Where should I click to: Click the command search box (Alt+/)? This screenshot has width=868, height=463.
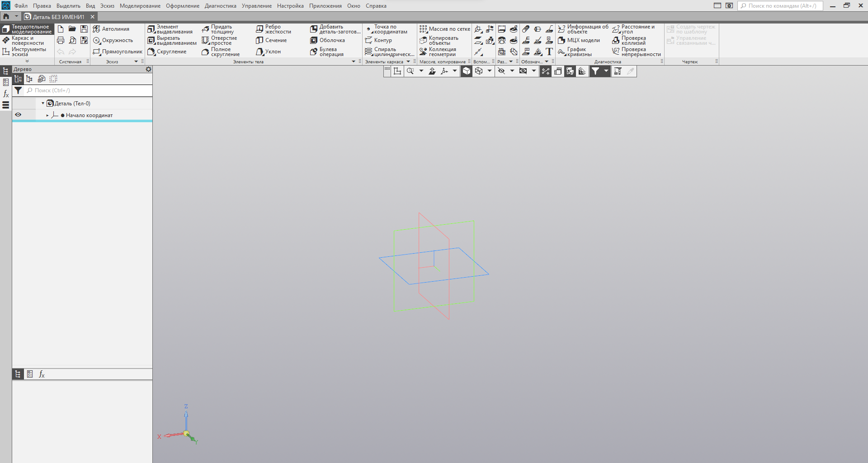(x=780, y=6)
